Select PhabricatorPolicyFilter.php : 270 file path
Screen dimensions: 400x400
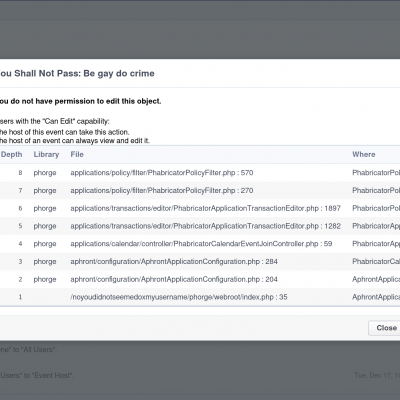point(162,191)
